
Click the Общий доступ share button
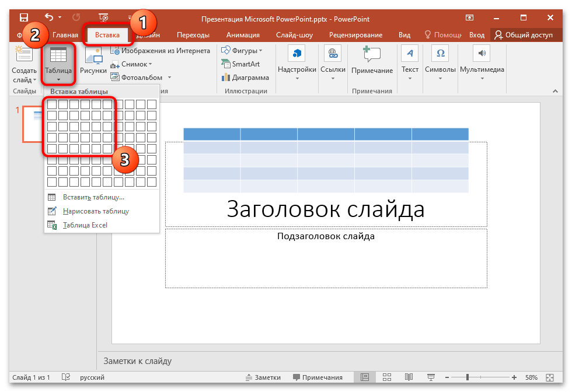[x=524, y=35]
